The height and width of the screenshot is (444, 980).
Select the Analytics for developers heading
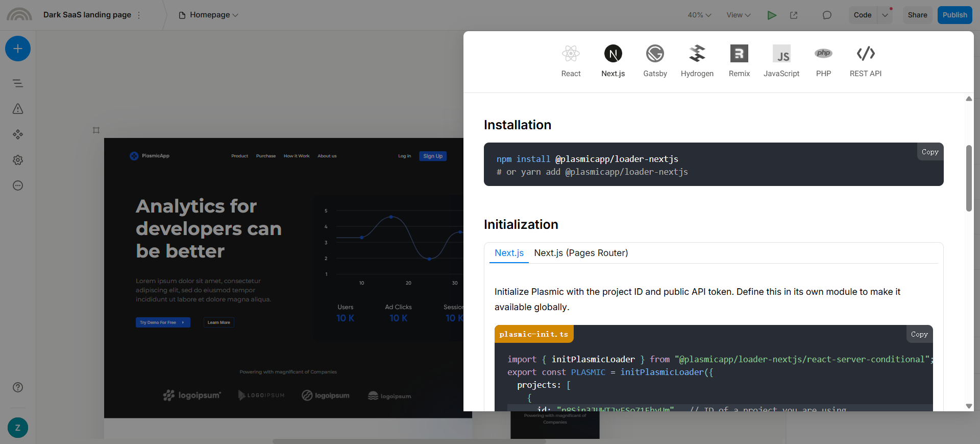(x=208, y=228)
